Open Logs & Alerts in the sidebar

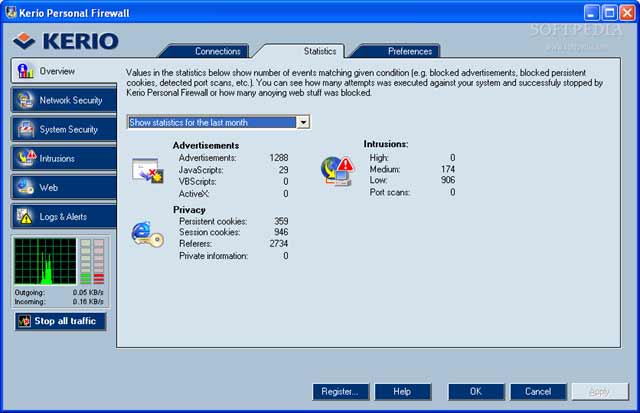coord(64,217)
